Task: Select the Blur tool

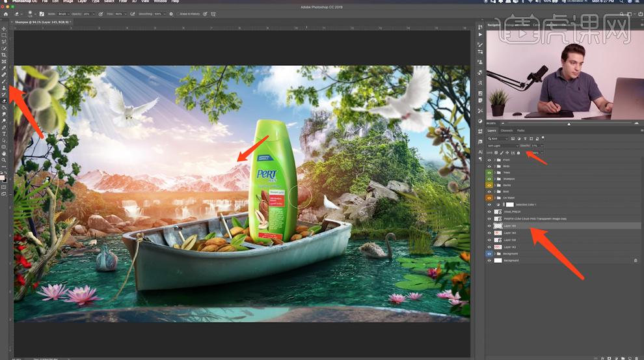Action: tap(4, 114)
